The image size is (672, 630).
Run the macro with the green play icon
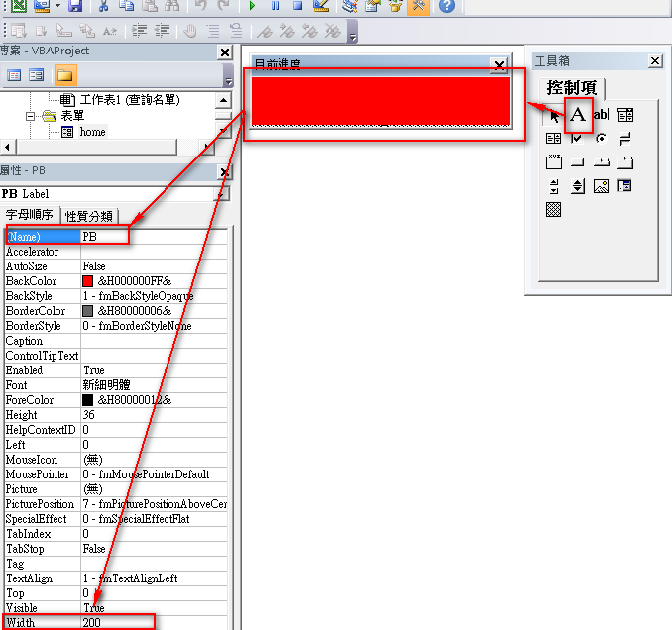point(252,5)
